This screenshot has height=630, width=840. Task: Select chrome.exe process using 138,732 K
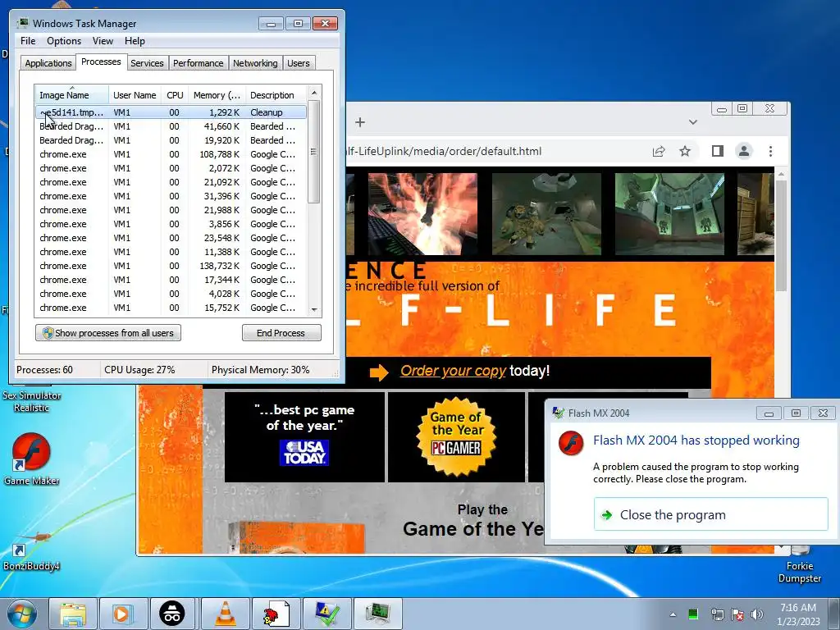tap(171, 266)
